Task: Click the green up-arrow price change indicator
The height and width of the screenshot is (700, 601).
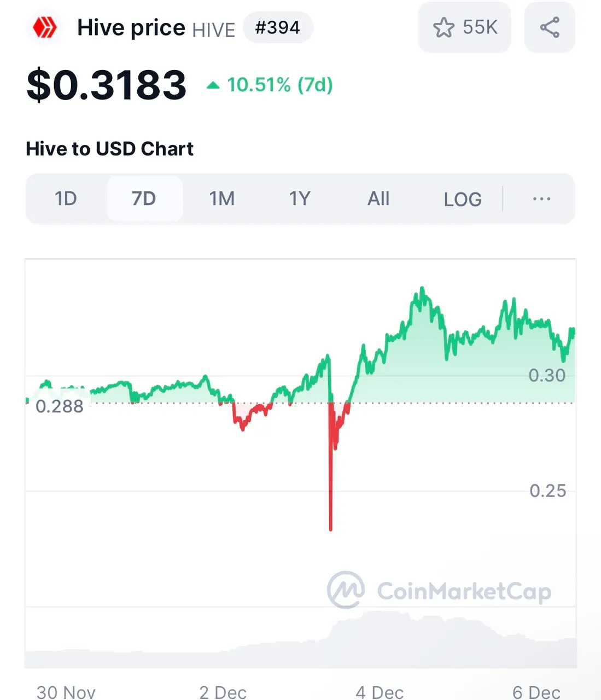Action: pyautogui.click(x=213, y=85)
